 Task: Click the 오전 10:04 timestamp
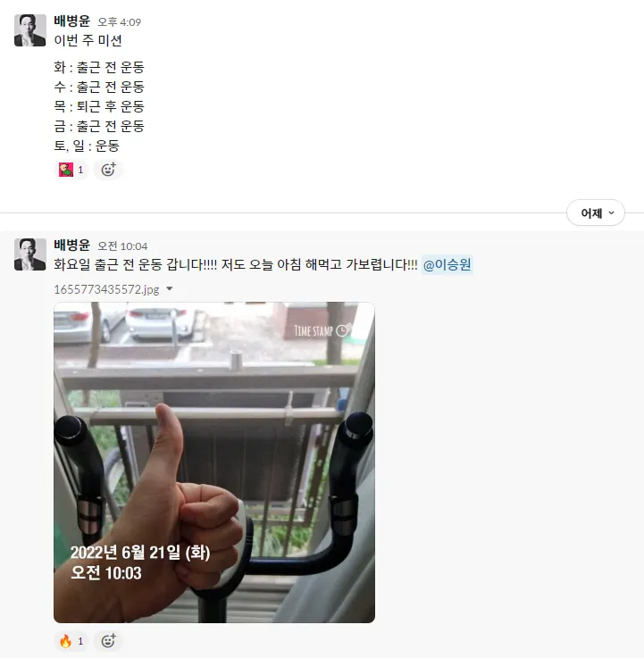tap(122, 246)
